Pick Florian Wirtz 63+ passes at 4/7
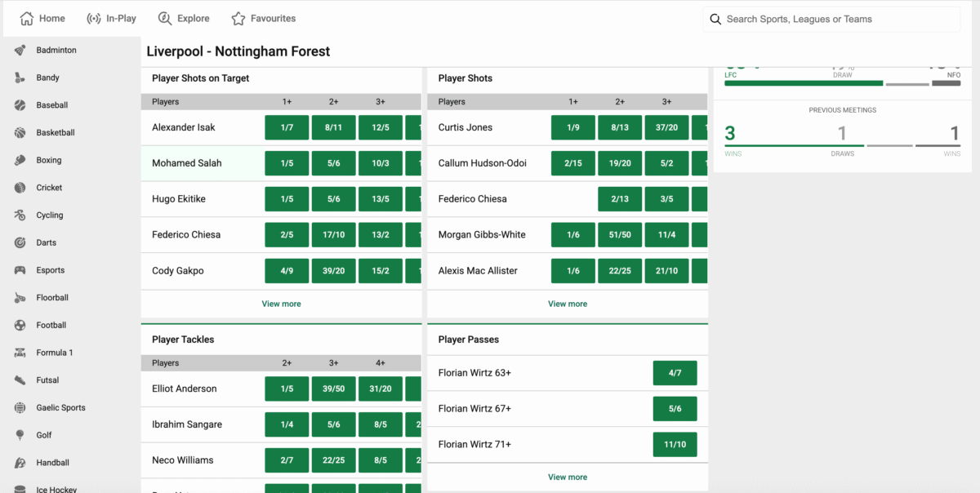This screenshot has width=980, height=493. coord(675,373)
